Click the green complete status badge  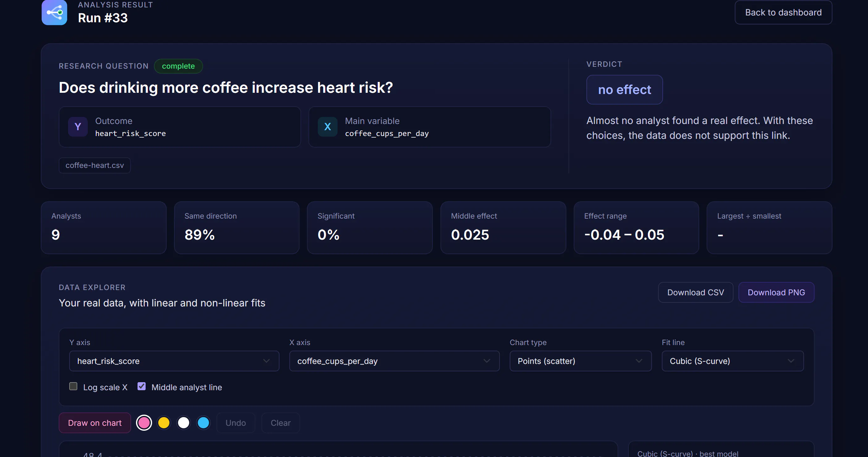tap(178, 66)
